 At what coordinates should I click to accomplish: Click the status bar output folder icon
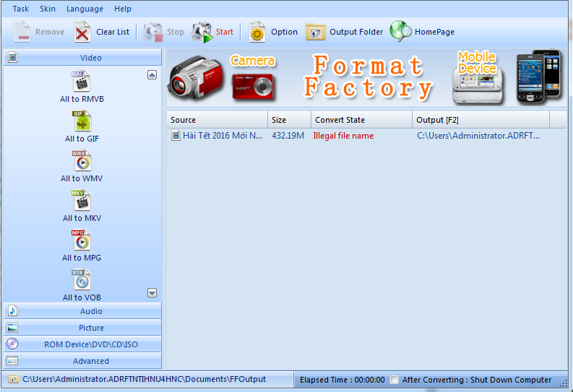click(13, 379)
